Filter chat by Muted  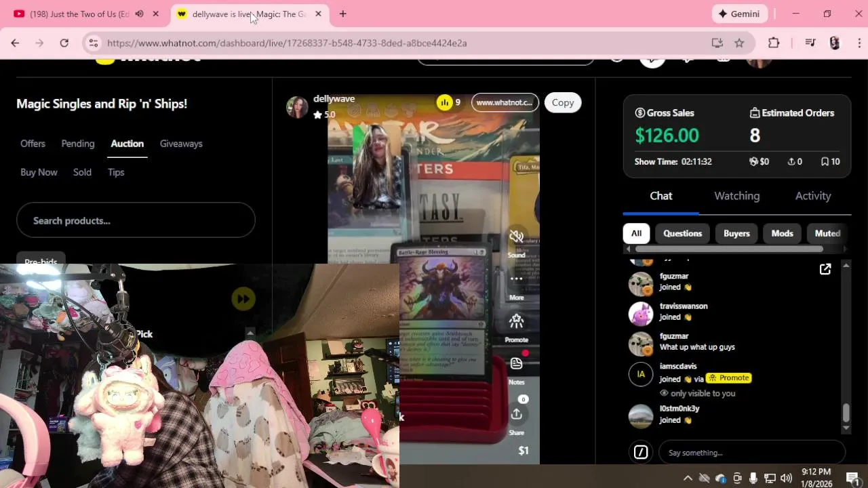[827, 233]
